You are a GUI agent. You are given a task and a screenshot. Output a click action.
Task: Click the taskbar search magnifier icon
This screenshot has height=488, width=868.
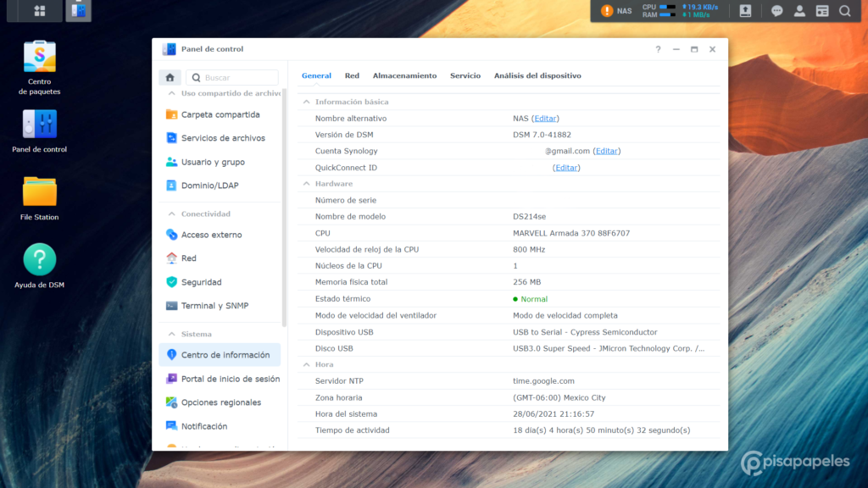click(x=844, y=11)
